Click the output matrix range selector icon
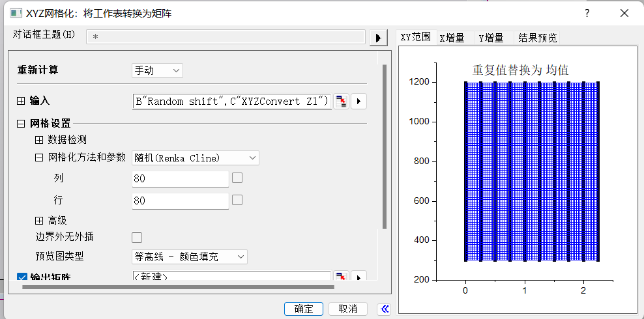 (x=342, y=277)
